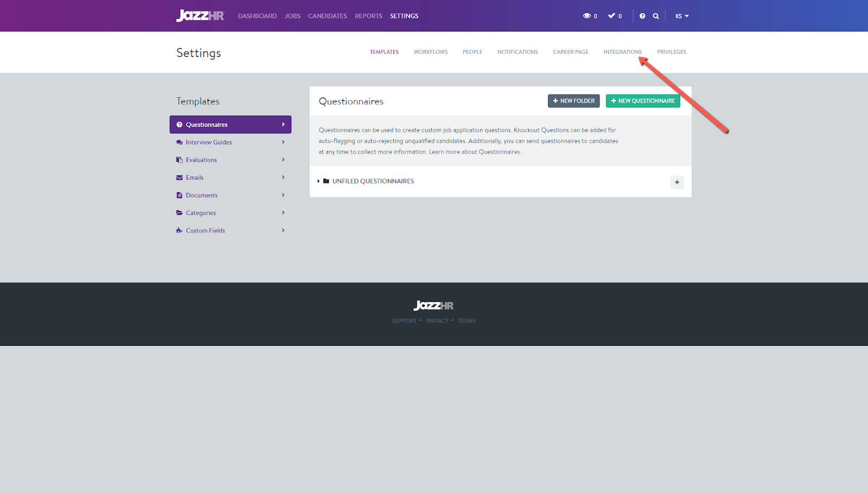Expand the Unfiled Questionnaires folder triangle
This screenshot has height=493, width=868.
[318, 181]
